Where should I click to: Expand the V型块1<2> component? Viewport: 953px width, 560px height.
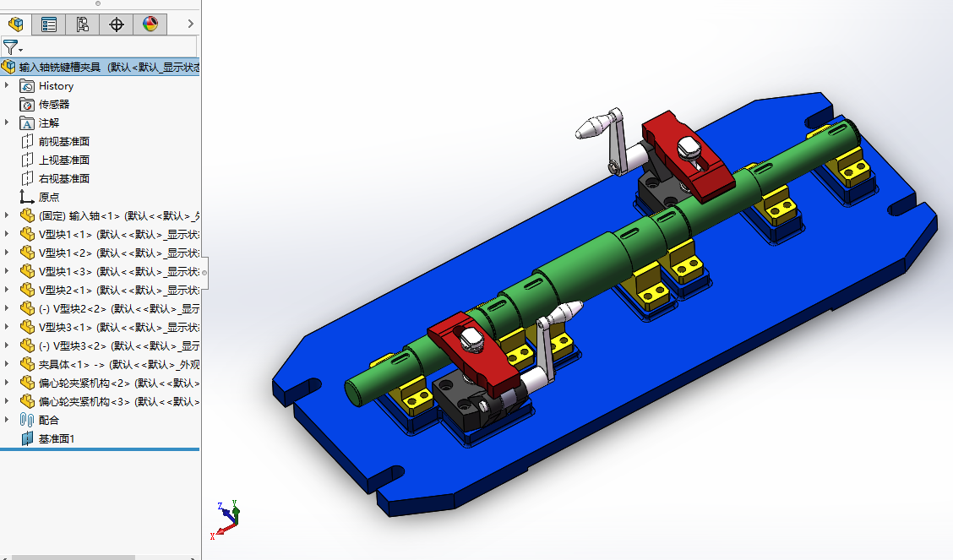pos(7,253)
